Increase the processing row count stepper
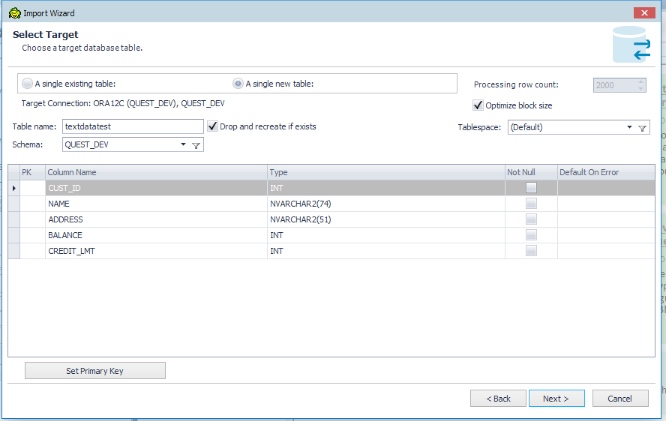 click(x=640, y=82)
